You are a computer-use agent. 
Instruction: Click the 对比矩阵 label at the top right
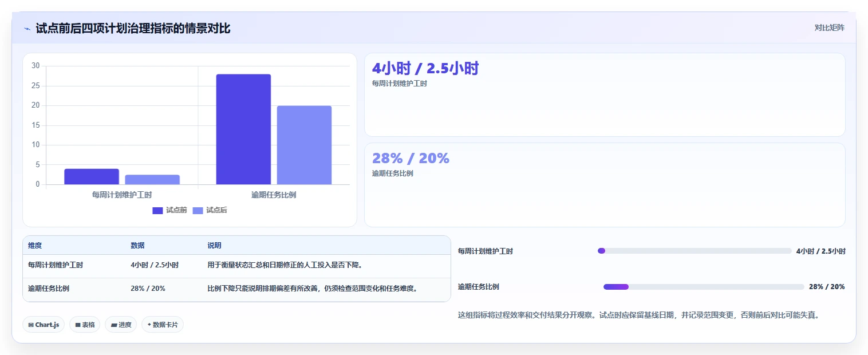[x=829, y=27]
